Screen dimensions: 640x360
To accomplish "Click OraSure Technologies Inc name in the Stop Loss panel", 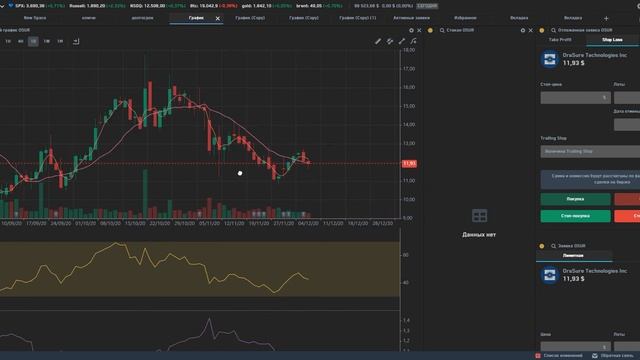I will (x=595, y=55).
